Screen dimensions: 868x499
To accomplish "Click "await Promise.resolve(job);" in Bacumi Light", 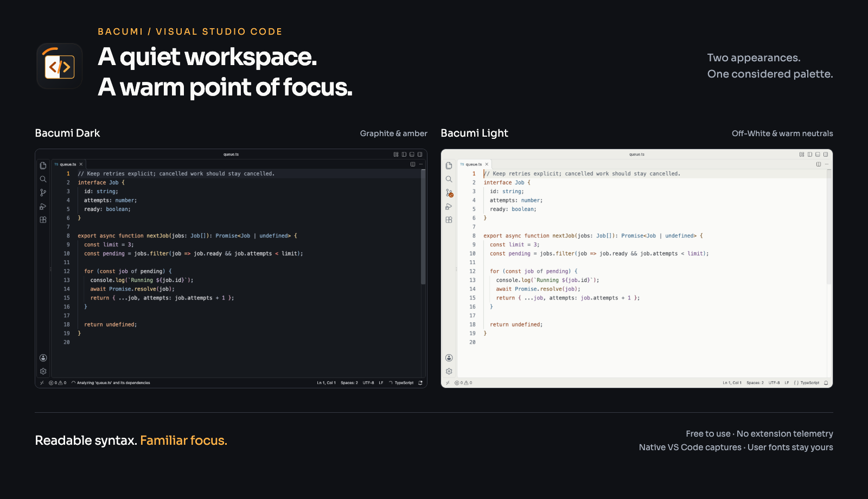I will [538, 289].
